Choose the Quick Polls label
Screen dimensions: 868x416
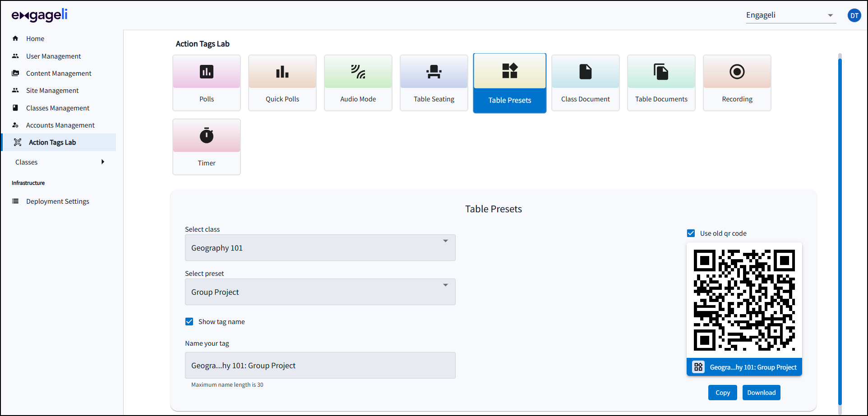(282, 99)
